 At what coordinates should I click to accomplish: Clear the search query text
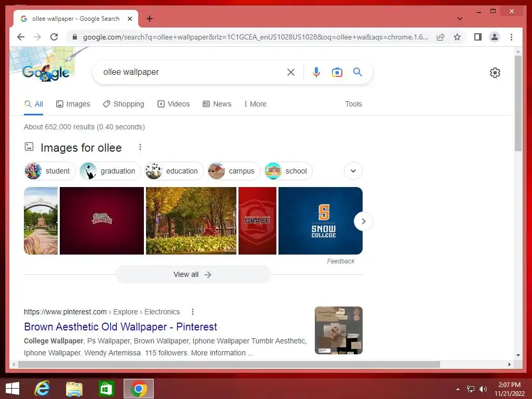291,72
